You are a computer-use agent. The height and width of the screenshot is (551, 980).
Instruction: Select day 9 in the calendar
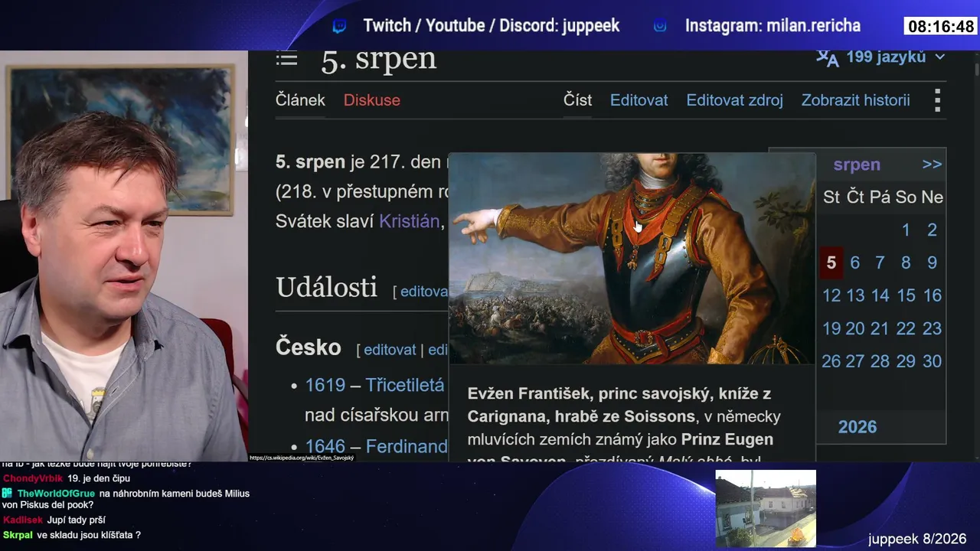[x=932, y=263]
